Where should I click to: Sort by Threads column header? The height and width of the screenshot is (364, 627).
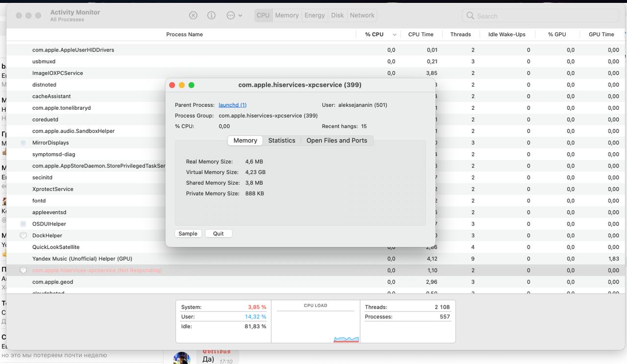pos(460,34)
